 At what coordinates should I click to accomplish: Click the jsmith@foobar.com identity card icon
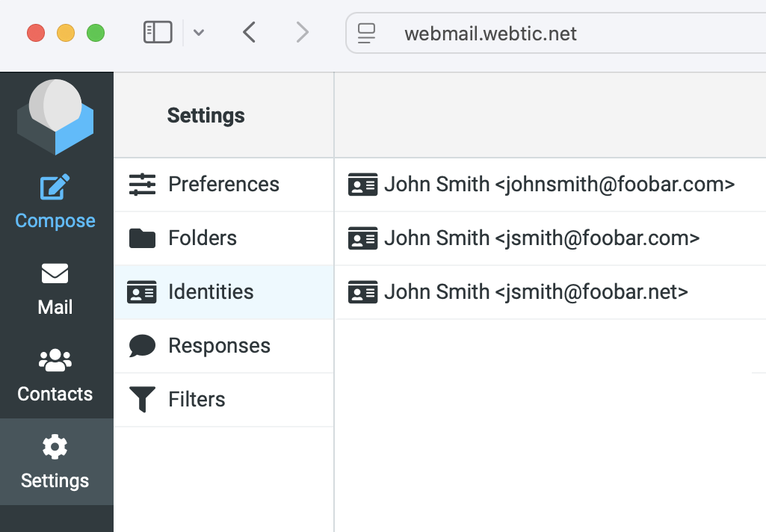[x=363, y=238]
